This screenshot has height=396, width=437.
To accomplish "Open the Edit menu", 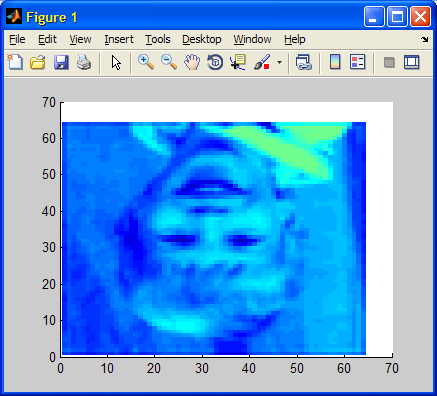I will 47,39.
